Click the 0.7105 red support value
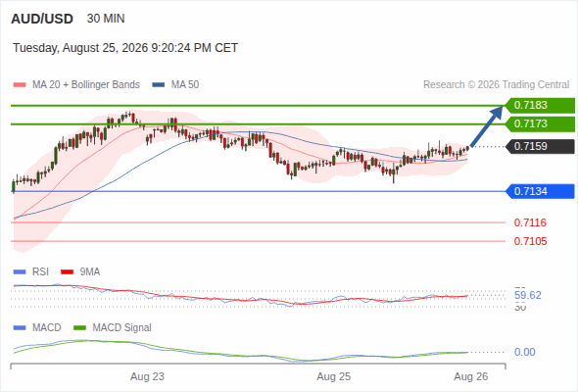This screenshot has width=578, height=392. pos(530,241)
